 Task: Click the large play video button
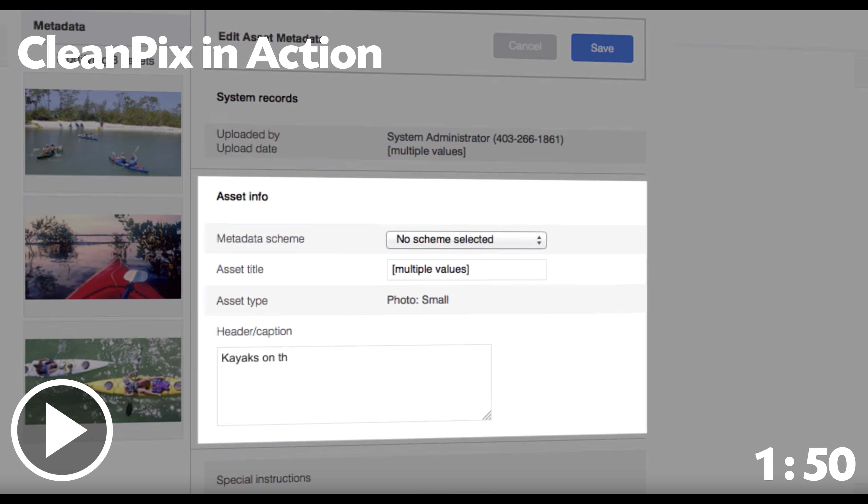click(x=62, y=430)
